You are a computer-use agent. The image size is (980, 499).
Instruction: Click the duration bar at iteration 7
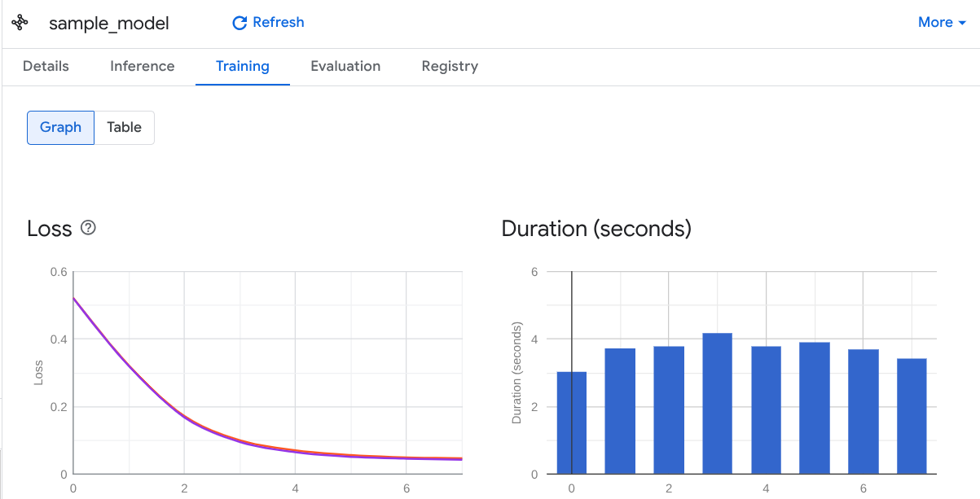click(x=912, y=416)
